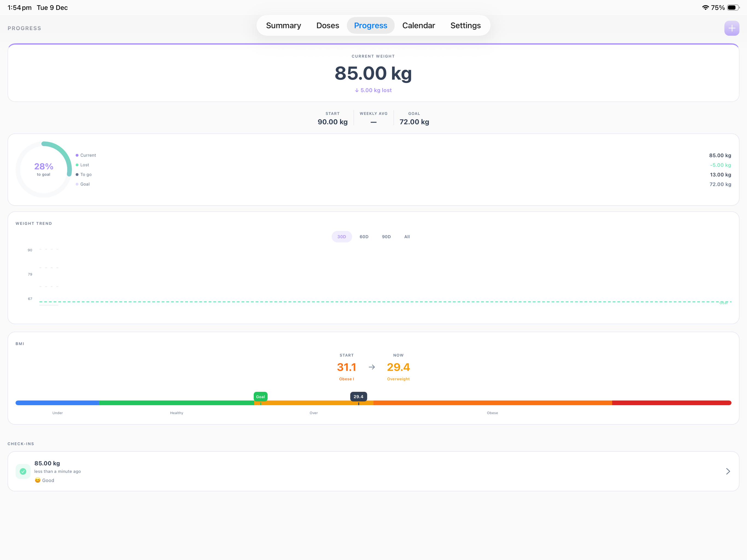Click the 28% to goal progress ring
Image resolution: width=747 pixels, height=560 pixels.
43,170
